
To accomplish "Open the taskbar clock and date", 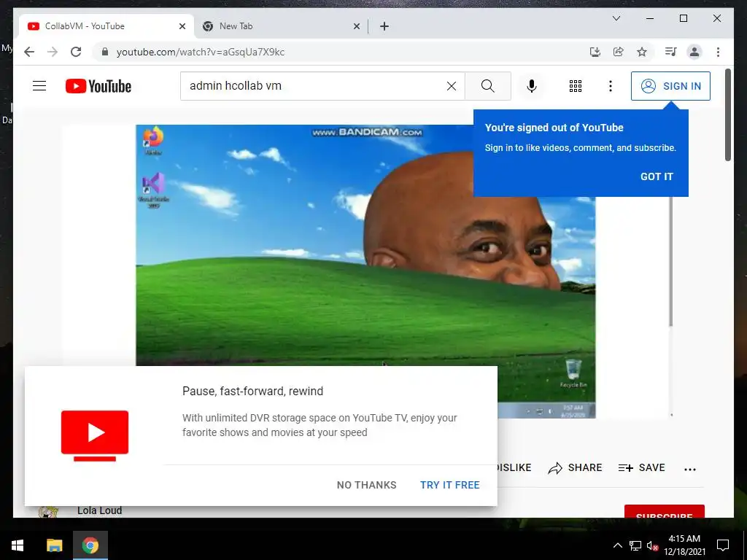I will point(684,545).
